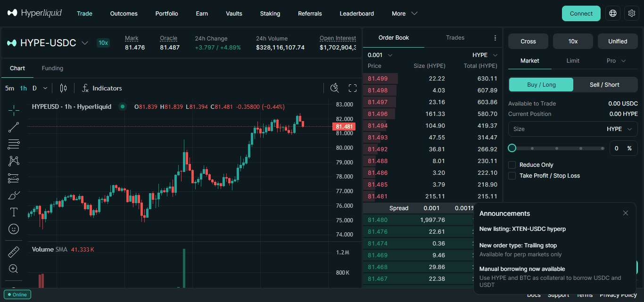Viewport: 644px width, 302px height.
Task: Enable the Reduce Only checkbox
Action: click(x=512, y=165)
